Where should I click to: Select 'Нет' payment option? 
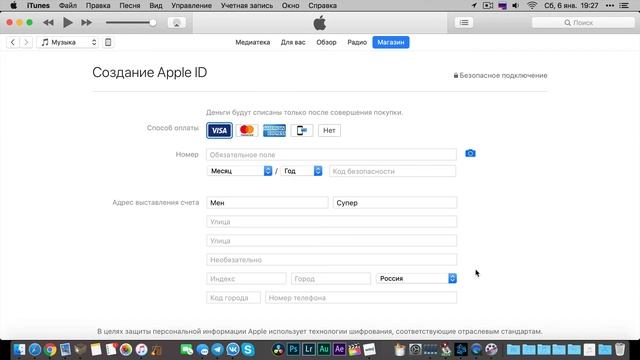[329, 131]
